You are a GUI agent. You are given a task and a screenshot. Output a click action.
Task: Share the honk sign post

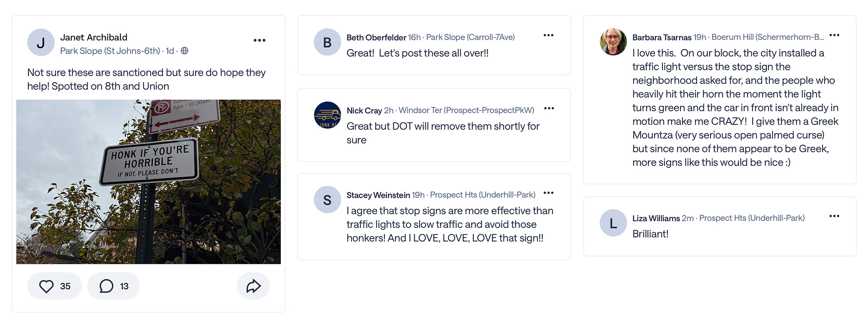click(253, 286)
